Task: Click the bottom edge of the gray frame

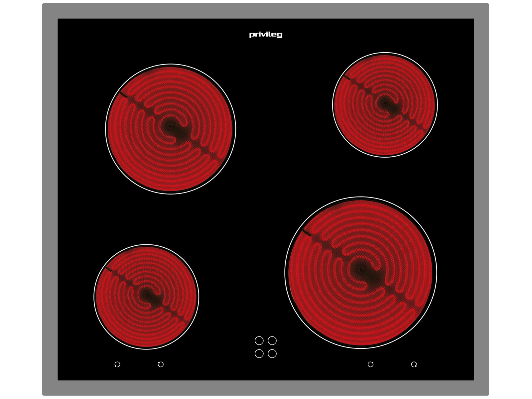Action: pyautogui.click(x=266, y=388)
